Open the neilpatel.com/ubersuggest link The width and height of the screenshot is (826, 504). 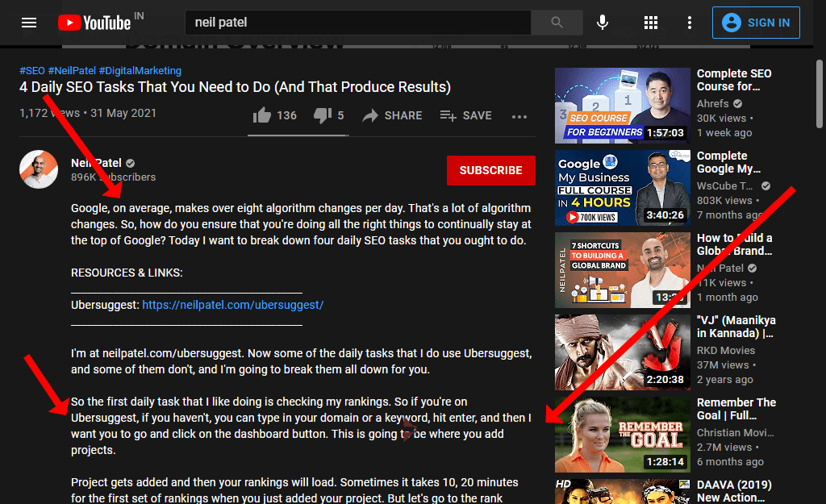click(x=233, y=305)
